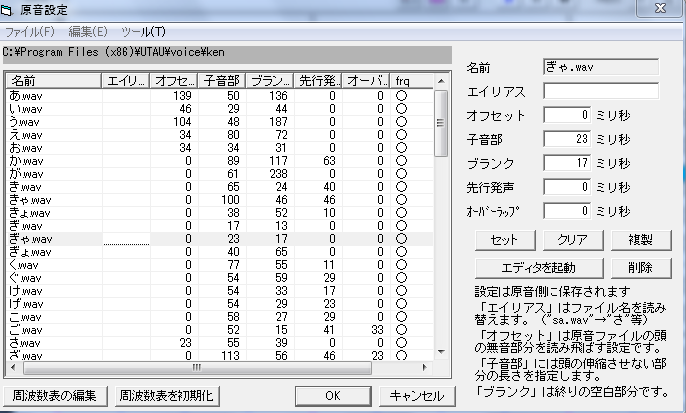The height and width of the screenshot is (413, 686).
Task: Select the う.wav row
Action: [220, 122]
